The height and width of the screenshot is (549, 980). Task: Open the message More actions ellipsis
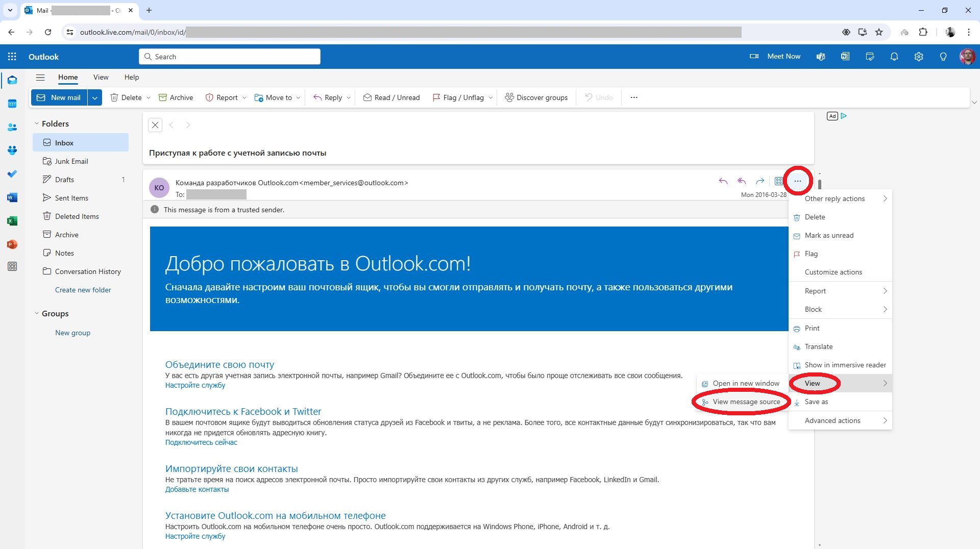[798, 181]
